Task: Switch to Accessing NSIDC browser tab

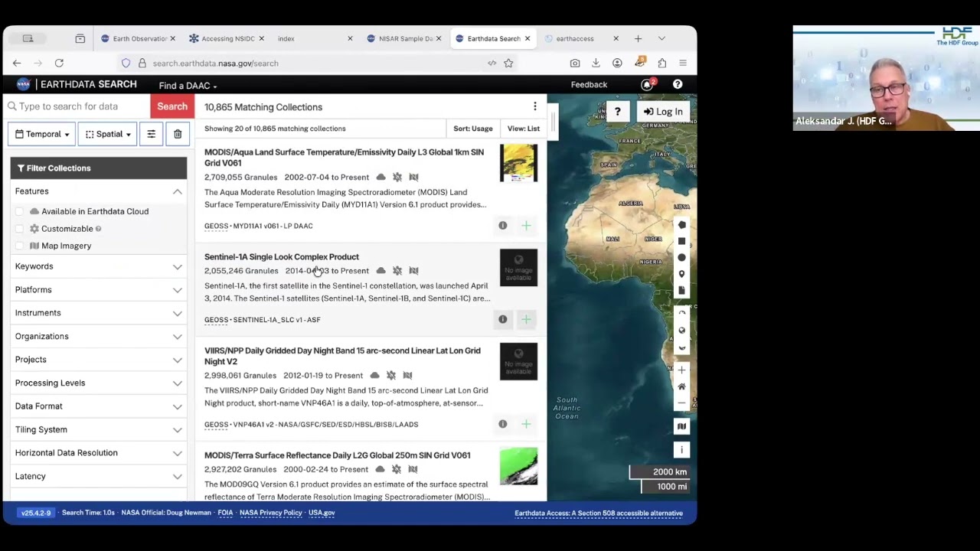Action: (x=227, y=38)
